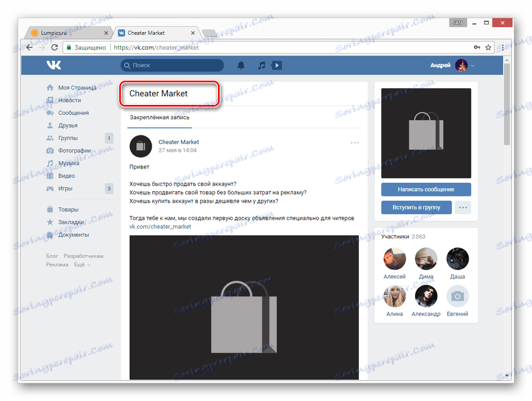Open member Евгений's camera placeholder avatar
Image resolution: width=532 pixels, height=401 pixels.
[457, 296]
